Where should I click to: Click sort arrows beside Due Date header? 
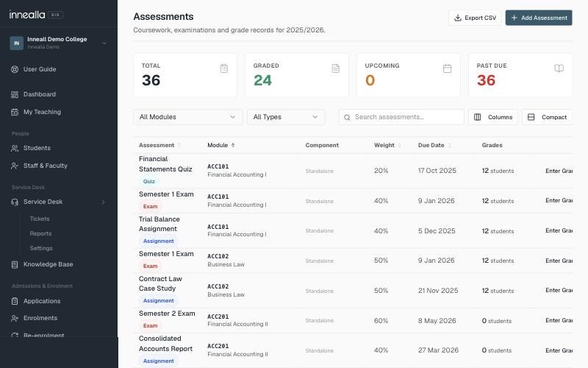[x=449, y=145]
